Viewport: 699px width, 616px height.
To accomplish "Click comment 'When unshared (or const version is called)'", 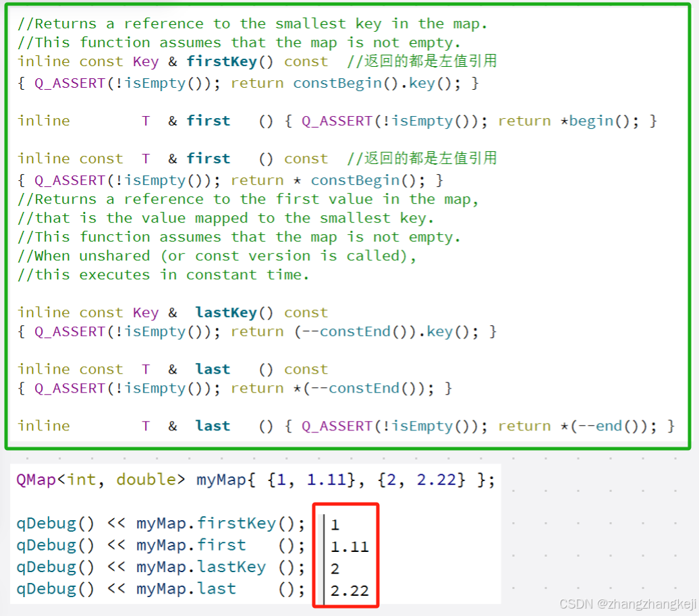I will [217, 256].
